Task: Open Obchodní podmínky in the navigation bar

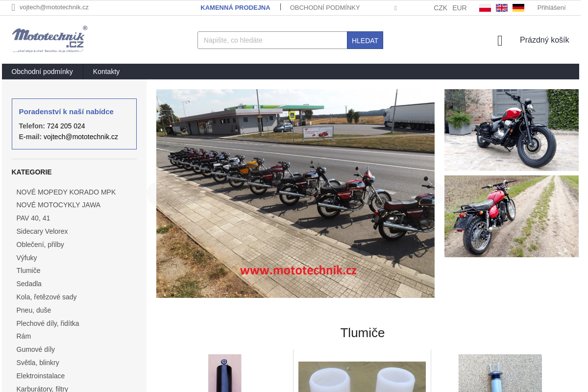Action: pyautogui.click(x=42, y=72)
